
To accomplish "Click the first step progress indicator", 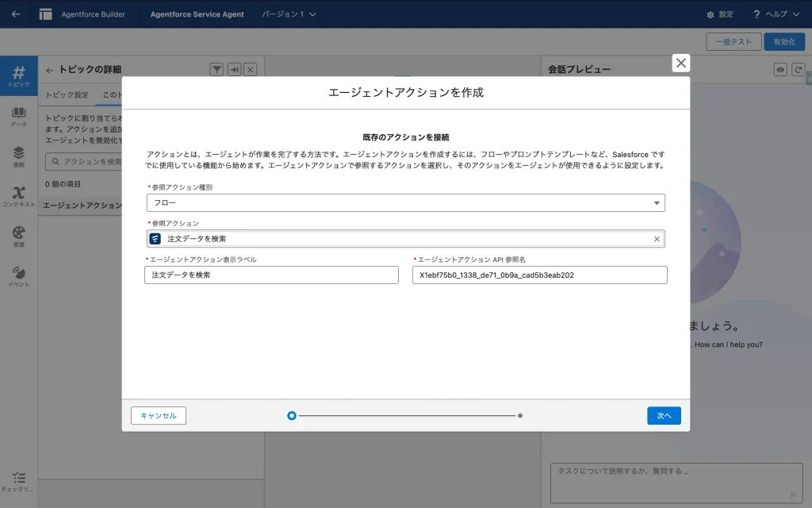I will point(292,415).
